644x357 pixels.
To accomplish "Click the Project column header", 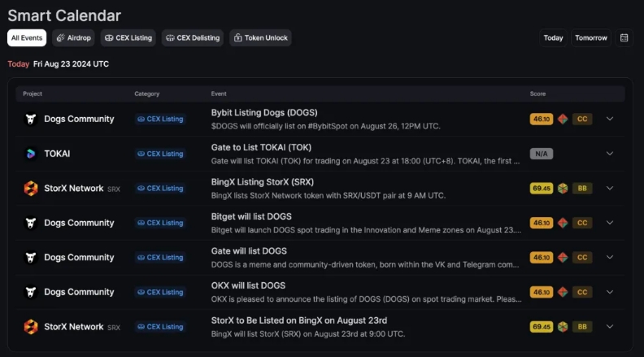I will (33, 94).
